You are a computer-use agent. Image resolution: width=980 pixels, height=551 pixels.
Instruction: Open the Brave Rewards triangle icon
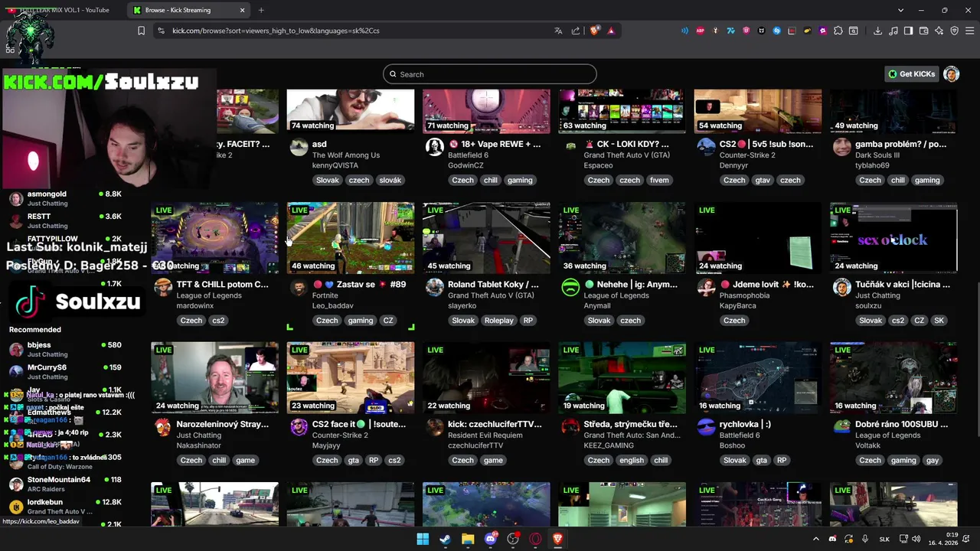pyautogui.click(x=611, y=31)
